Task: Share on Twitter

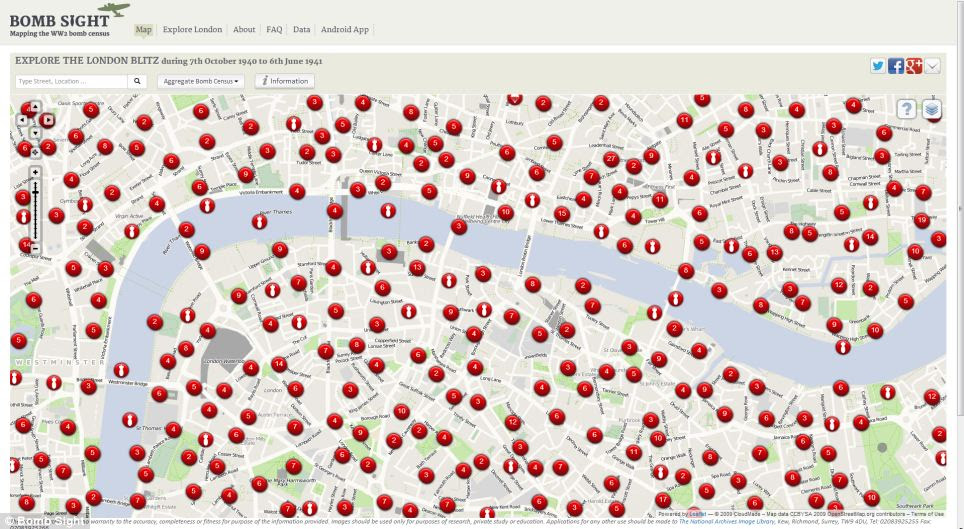Action: point(878,66)
